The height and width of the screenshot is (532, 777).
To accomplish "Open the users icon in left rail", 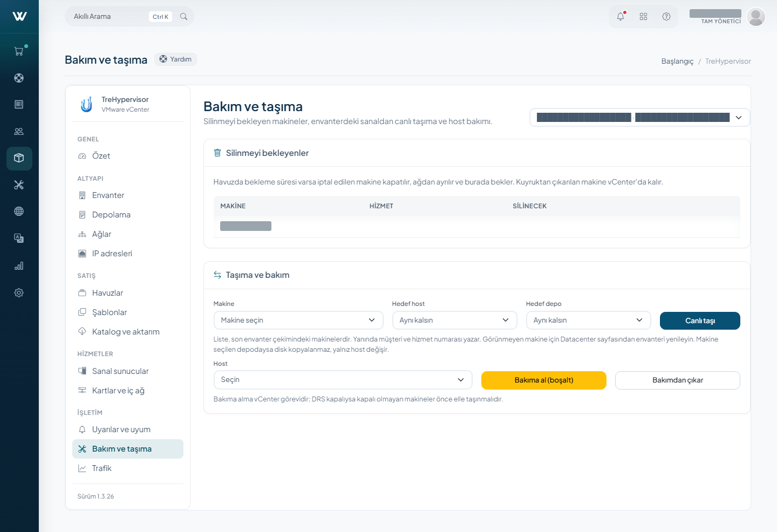I will click(x=19, y=131).
